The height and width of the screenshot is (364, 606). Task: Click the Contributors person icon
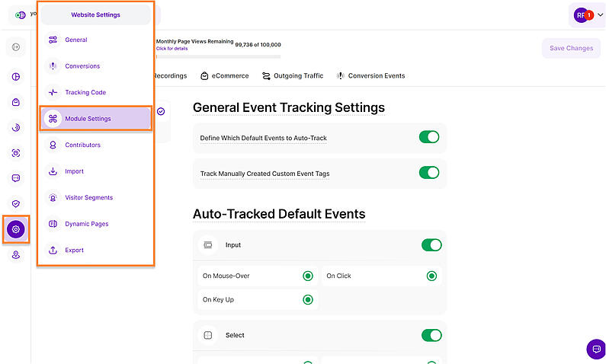click(x=53, y=145)
